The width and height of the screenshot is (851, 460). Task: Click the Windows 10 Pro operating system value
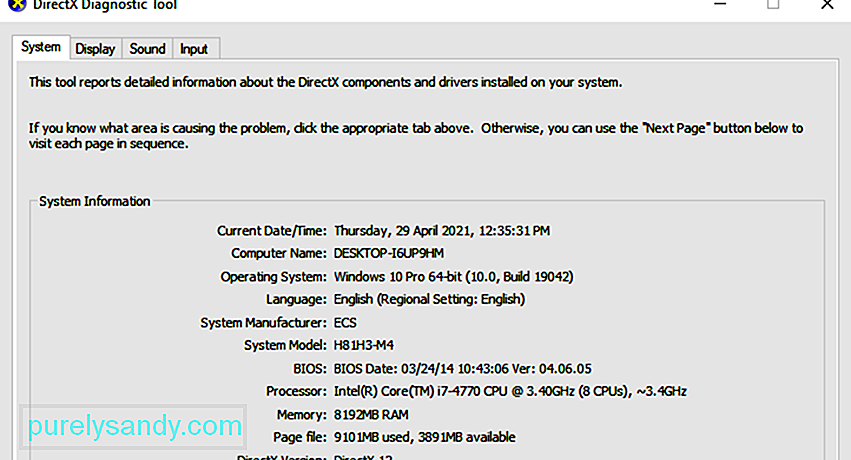(453, 277)
